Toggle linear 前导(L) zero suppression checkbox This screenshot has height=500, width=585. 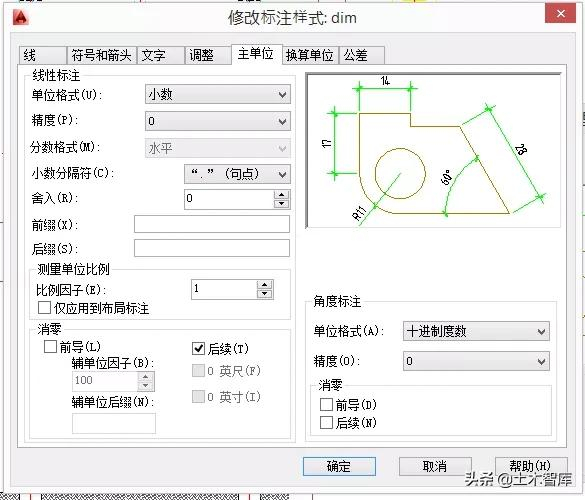pyautogui.click(x=50, y=347)
